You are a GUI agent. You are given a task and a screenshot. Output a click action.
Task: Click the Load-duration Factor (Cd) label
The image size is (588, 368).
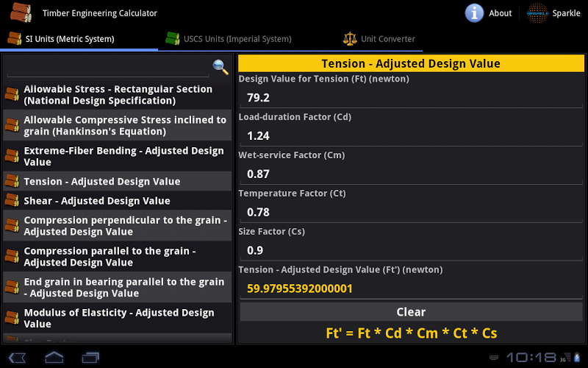tap(295, 117)
